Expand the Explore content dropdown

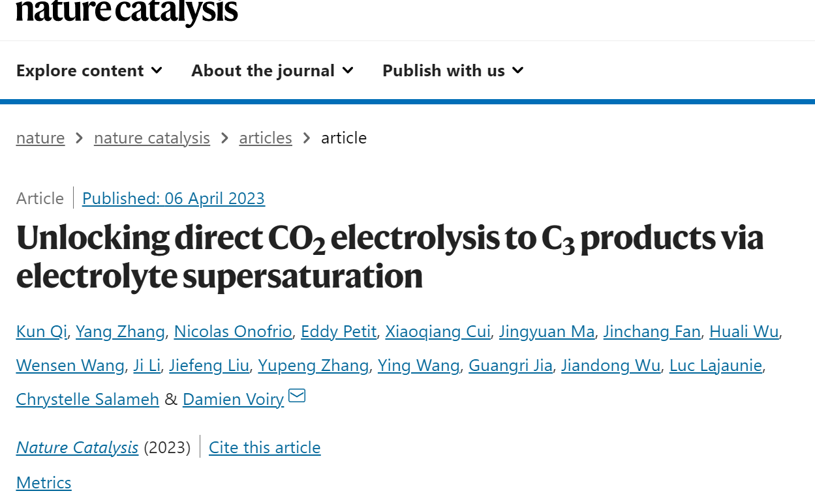[x=89, y=70]
